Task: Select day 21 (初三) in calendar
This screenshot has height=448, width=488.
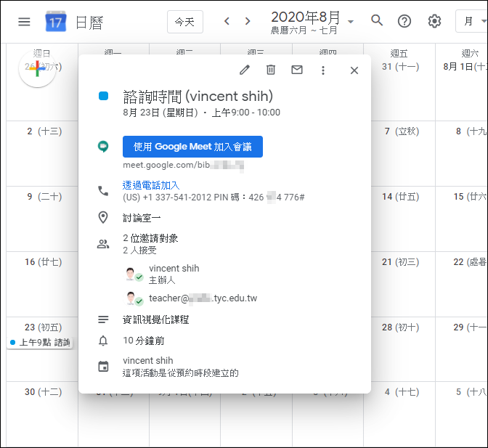Action: coord(401,262)
